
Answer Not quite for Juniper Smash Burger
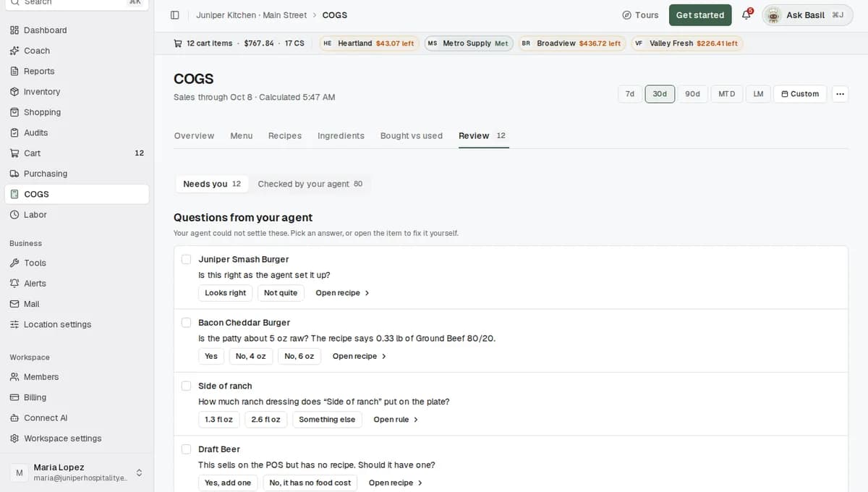pos(281,293)
